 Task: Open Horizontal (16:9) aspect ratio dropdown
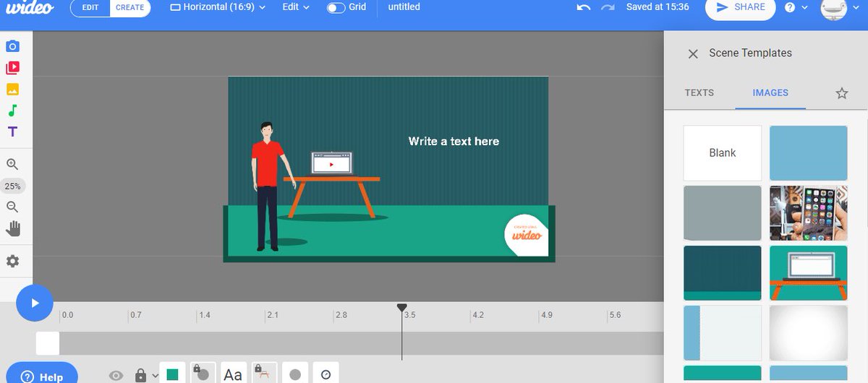pos(218,7)
